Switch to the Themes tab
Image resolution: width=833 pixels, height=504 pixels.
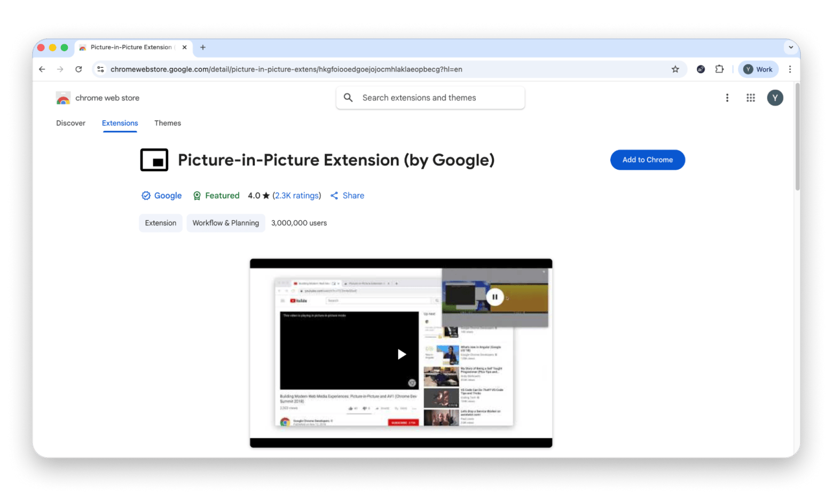click(x=168, y=123)
